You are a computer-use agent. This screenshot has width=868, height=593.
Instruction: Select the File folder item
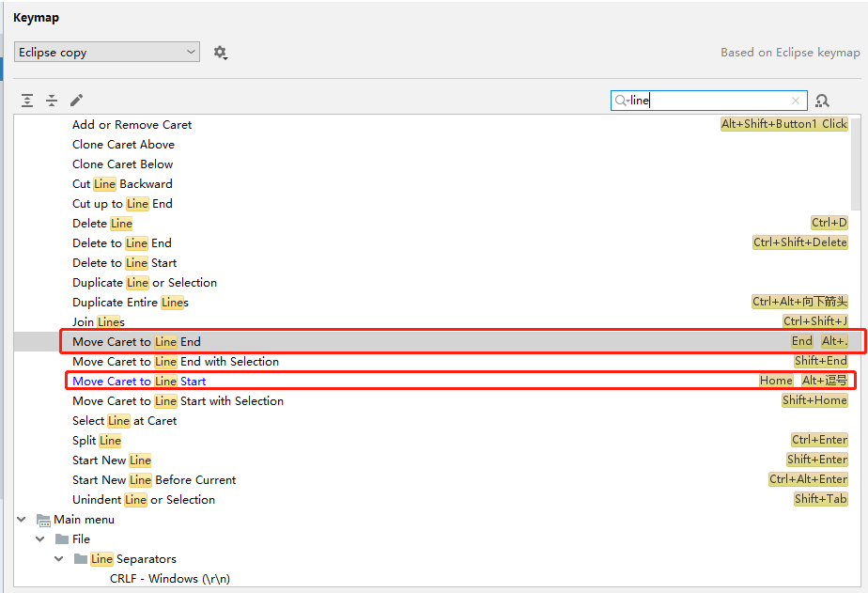coord(72,538)
